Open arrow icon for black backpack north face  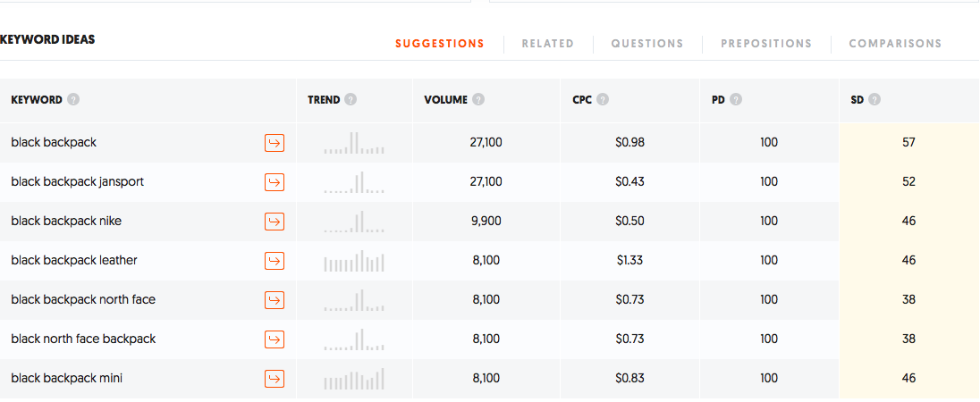[275, 300]
